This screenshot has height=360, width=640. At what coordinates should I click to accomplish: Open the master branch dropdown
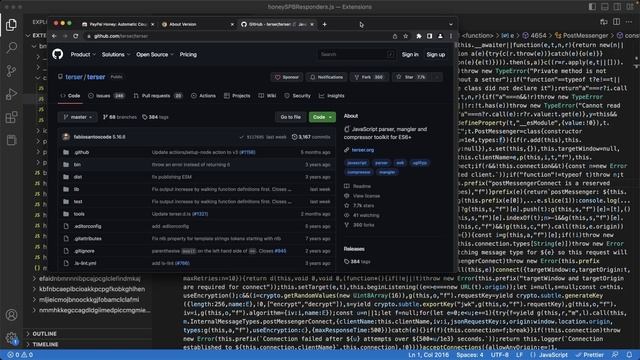click(78, 117)
